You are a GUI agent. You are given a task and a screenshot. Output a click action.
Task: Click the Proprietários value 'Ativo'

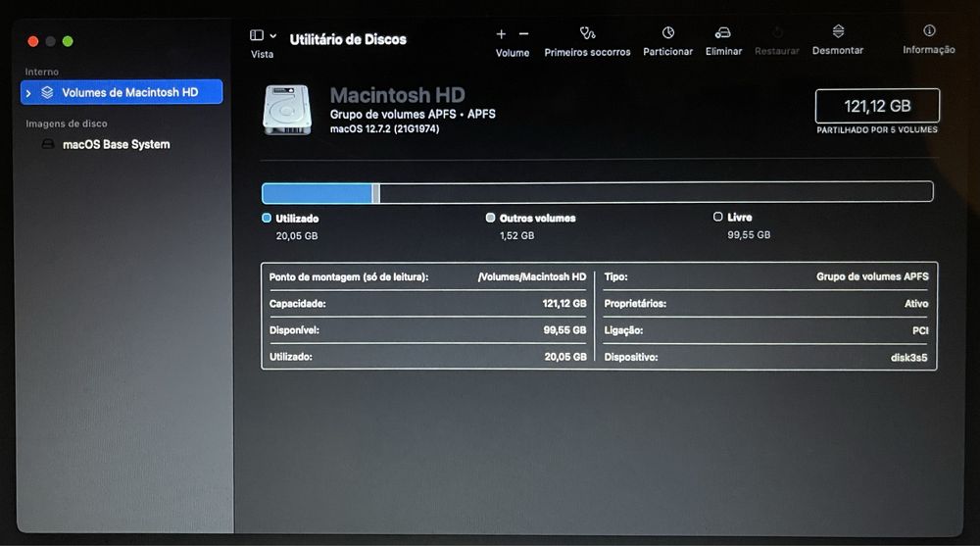[x=916, y=303]
